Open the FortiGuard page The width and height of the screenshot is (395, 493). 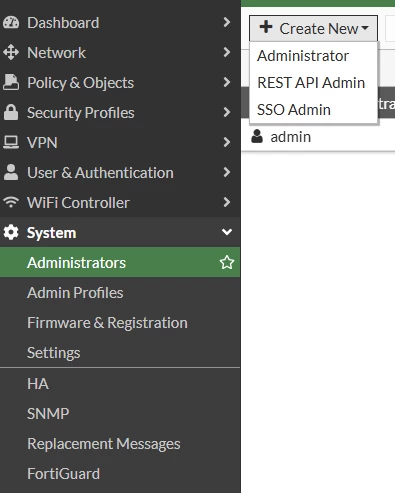pyautogui.click(x=120, y=474)
